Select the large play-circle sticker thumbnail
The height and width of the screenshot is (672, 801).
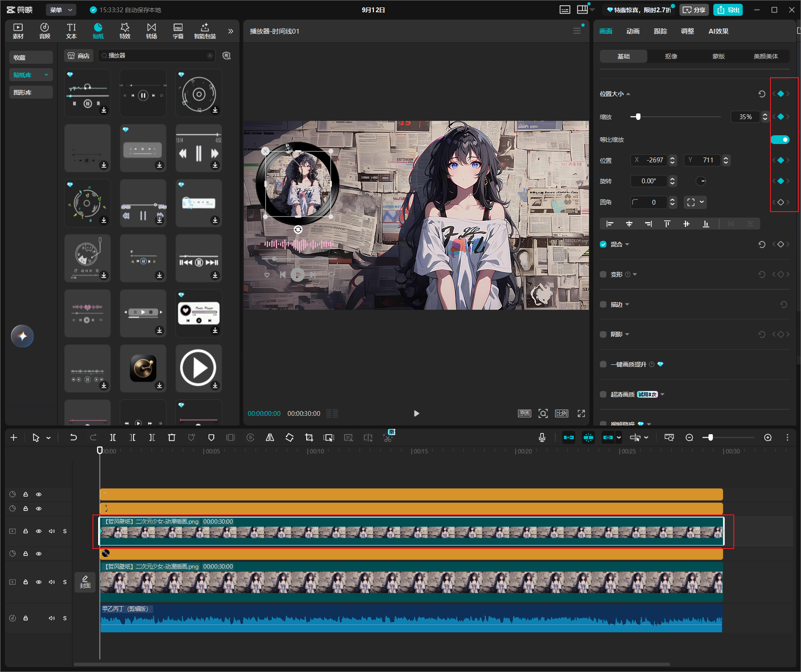[x=199, y=368]
